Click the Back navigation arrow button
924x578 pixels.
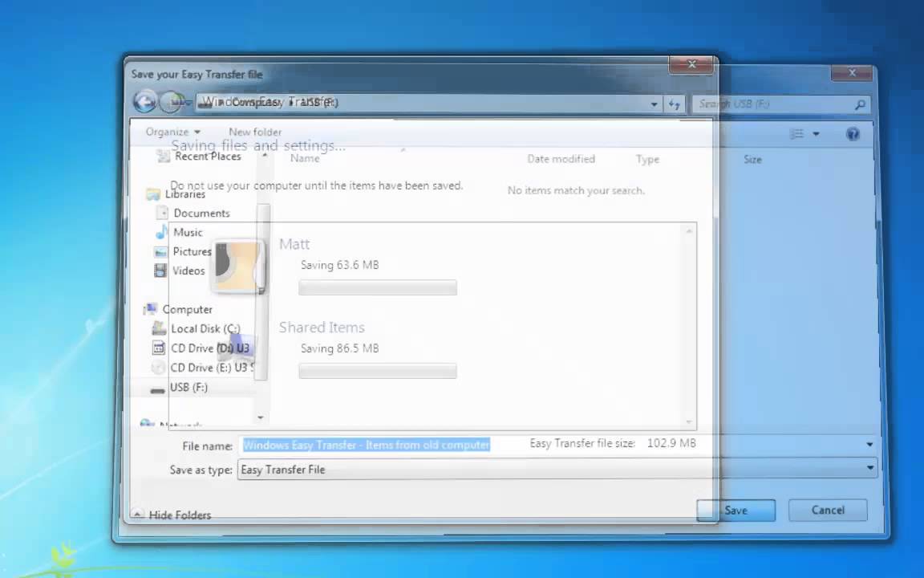tap(144, 102)
